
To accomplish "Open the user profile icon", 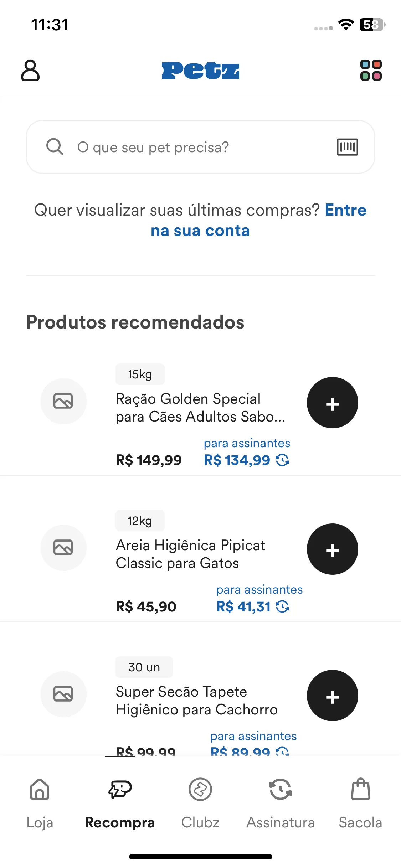I will (30, 70).
